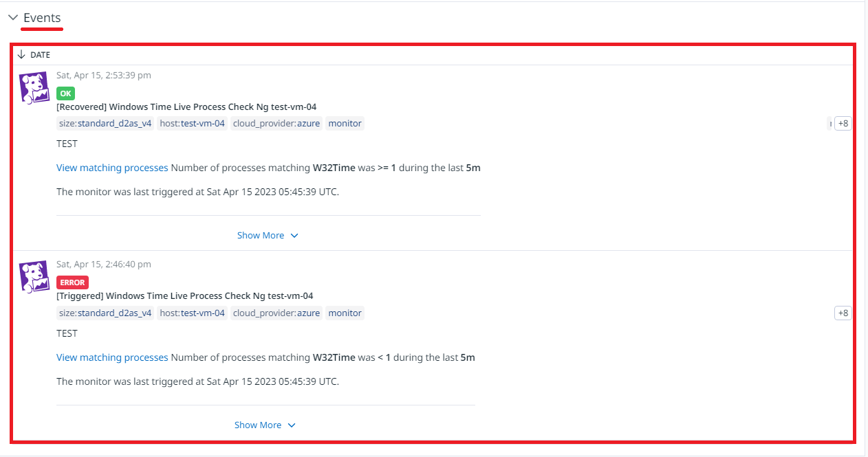
Task: Collapse the Events section chevron
Action: [x=13, y=18]
